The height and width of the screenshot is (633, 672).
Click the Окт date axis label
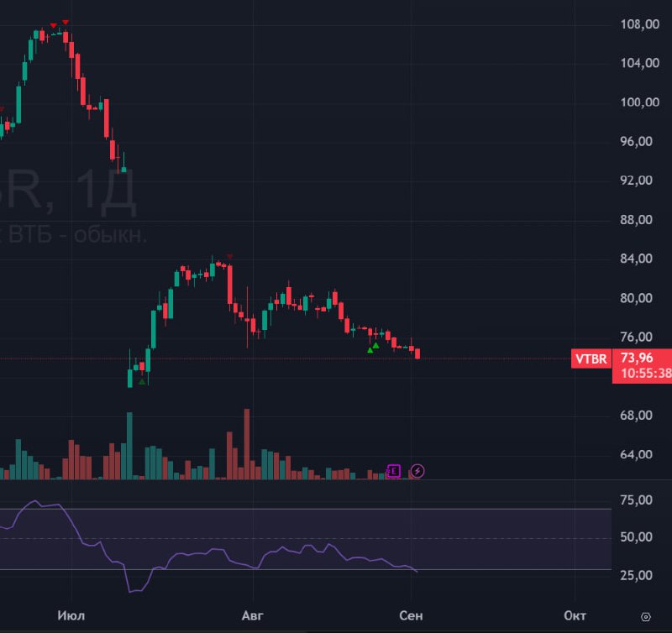click(x=575, y=616)
